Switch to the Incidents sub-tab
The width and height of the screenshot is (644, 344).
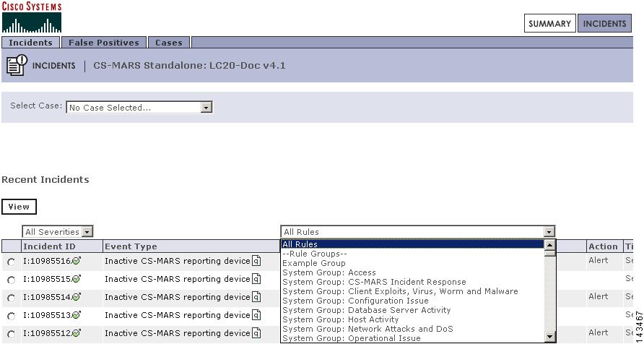pyautogui.click(x=31, y=43)
